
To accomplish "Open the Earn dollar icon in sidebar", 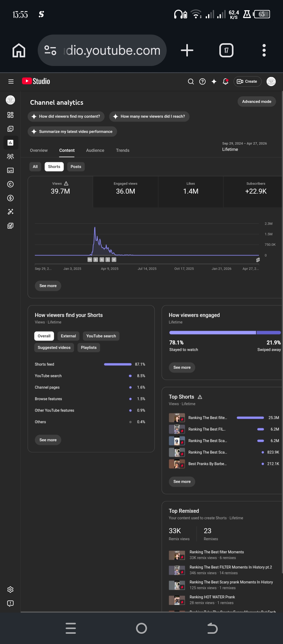I will (10, 198).
